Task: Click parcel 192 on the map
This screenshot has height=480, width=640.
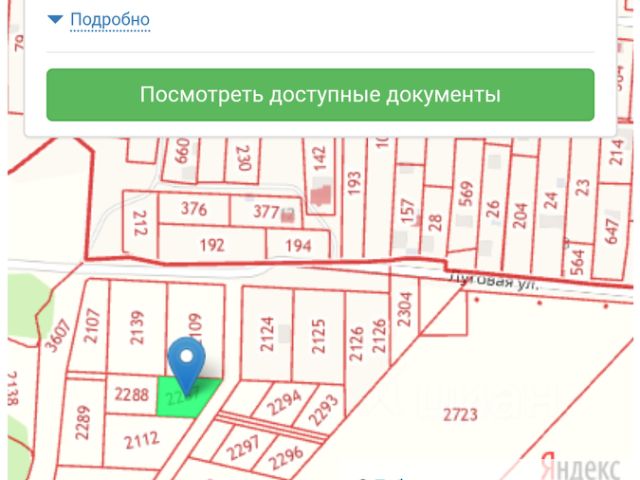Action: [x=212, y=245]
